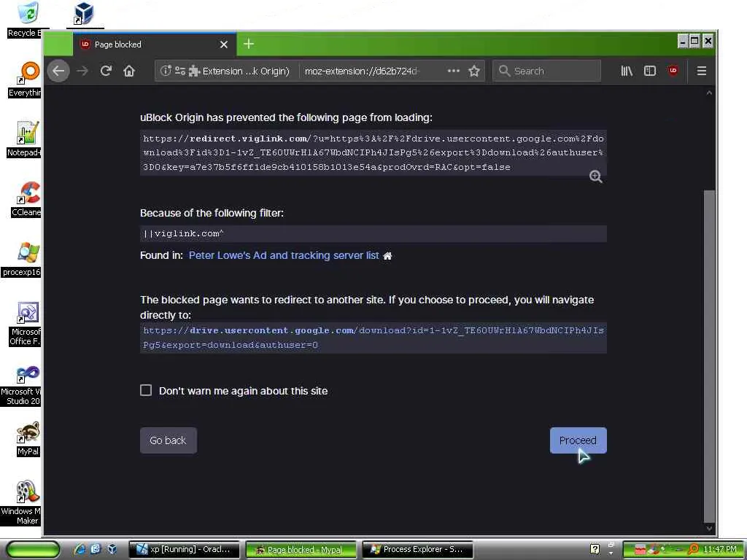Switch to xp [Running] - Oracle taskbar item
747x560 pixels.
[185, 549]
